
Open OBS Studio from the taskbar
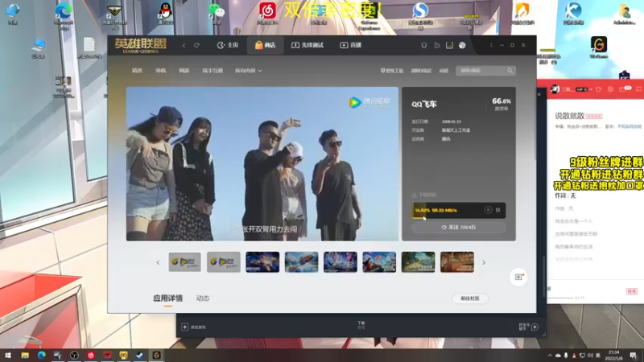coord(74,356)
